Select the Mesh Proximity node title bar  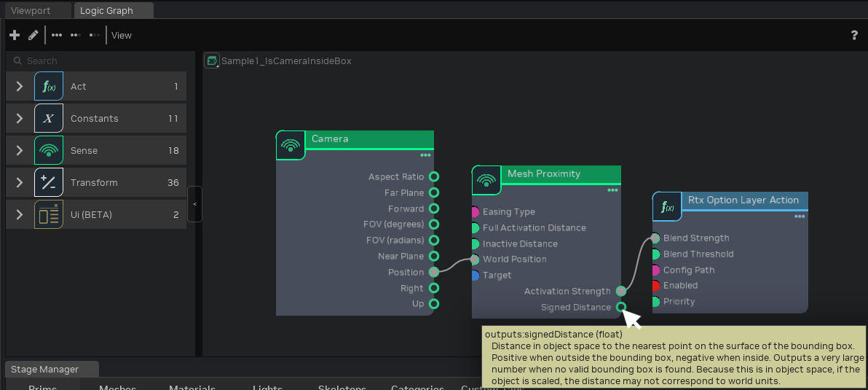pyautogui.click(x=561, y=174)
